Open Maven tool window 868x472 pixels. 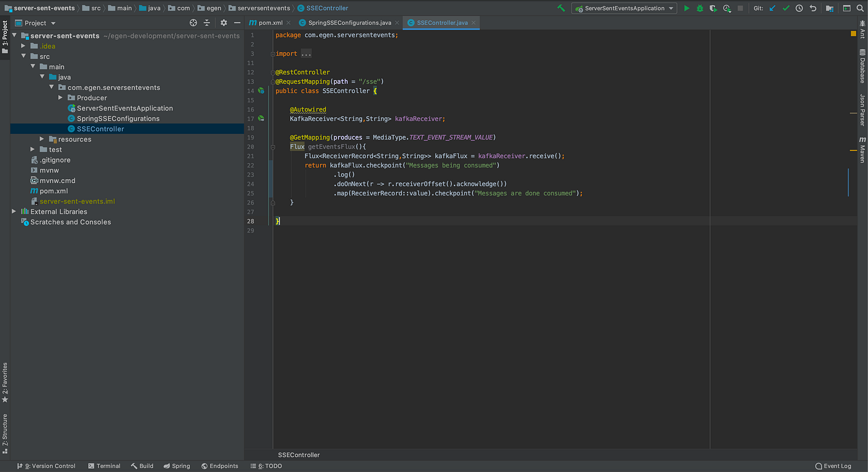click(862, 149)
